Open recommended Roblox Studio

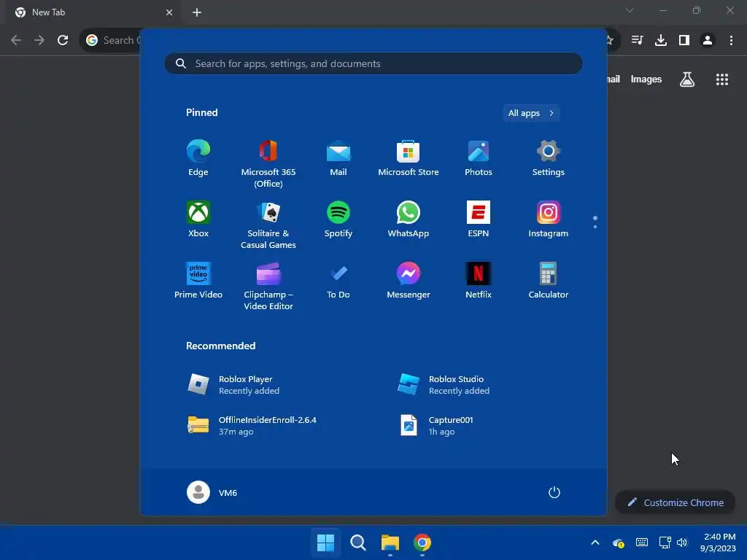coord(444,385)
